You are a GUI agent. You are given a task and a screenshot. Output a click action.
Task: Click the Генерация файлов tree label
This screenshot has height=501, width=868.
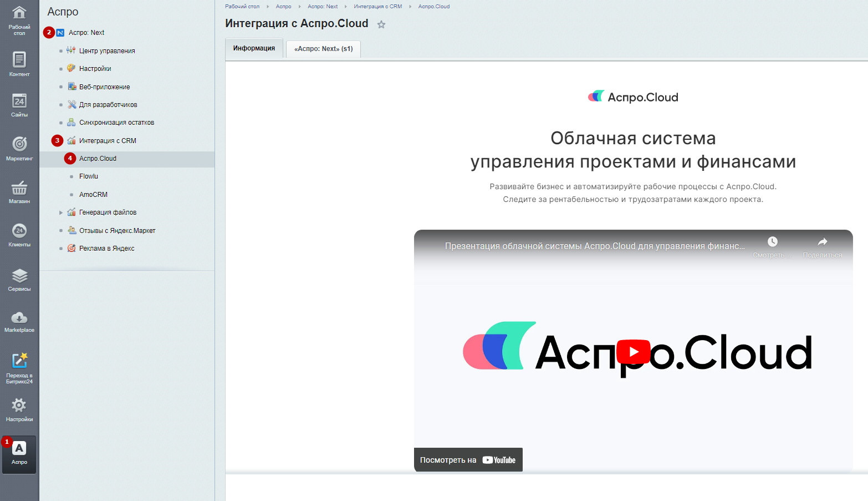[x=108, y=212]
